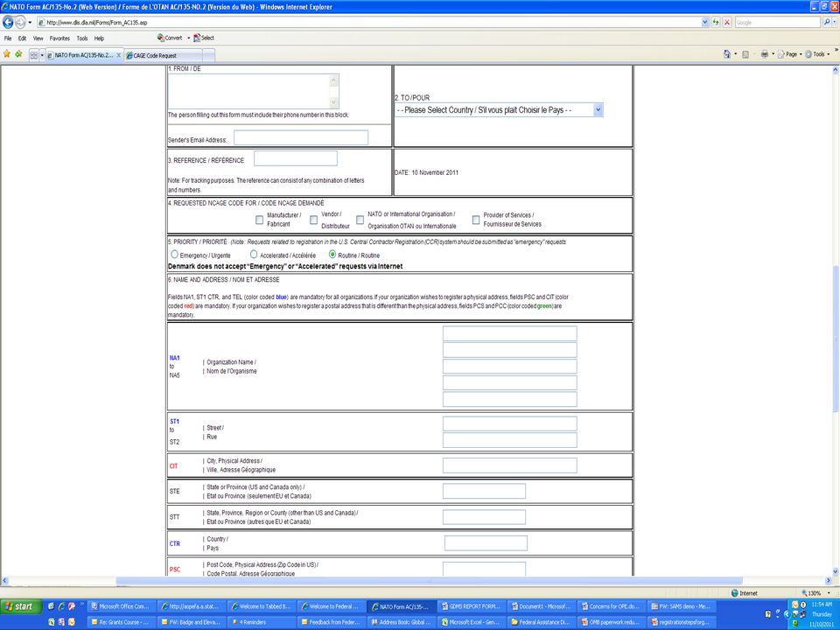The width and height of the screenshot is (840, 630).
Task: Check the Vendor / Distributeur box
Action: tap(314, 220)
